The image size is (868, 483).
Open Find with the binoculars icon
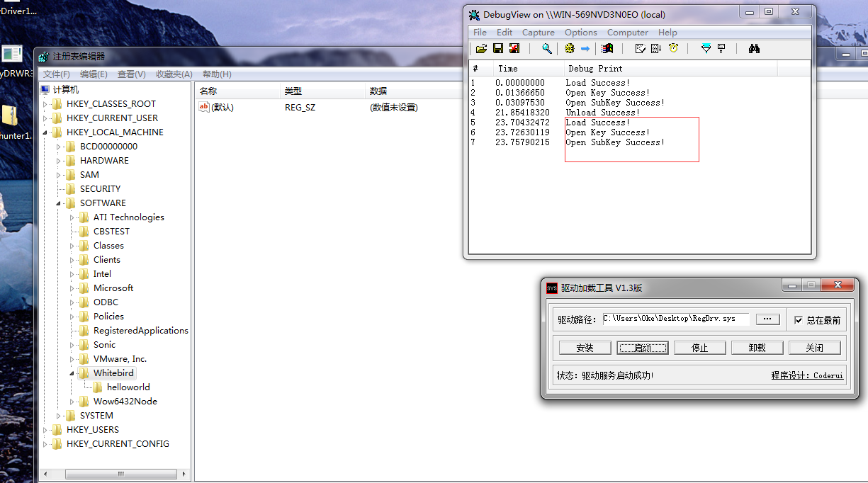[754, 48]
